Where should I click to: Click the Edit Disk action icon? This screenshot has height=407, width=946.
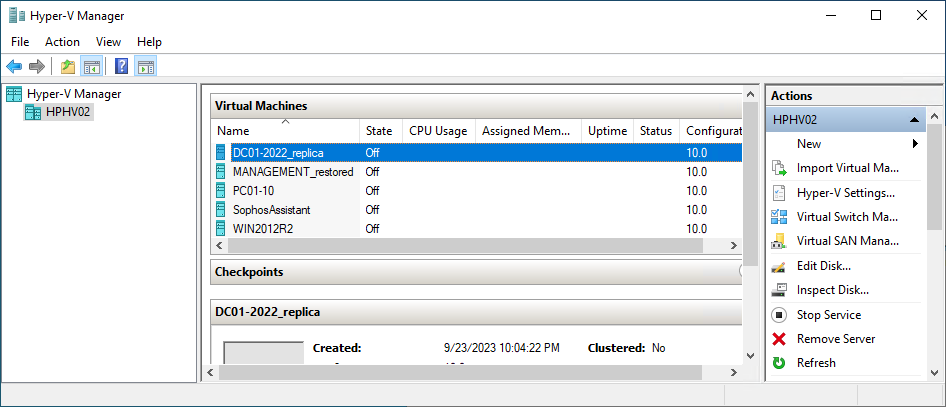780,266
